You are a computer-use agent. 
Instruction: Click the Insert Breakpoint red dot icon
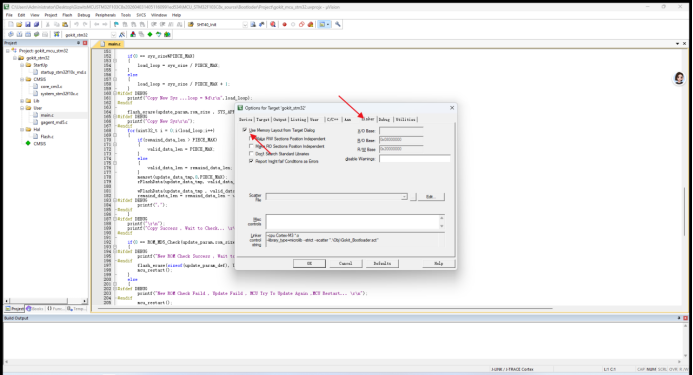tap(284, 24)
